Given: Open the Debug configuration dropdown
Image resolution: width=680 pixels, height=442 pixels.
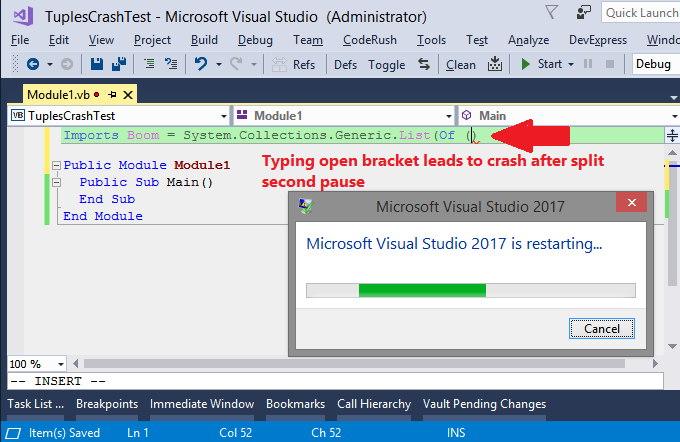Looking at the screenshot, I should click(x=656, y=64).
